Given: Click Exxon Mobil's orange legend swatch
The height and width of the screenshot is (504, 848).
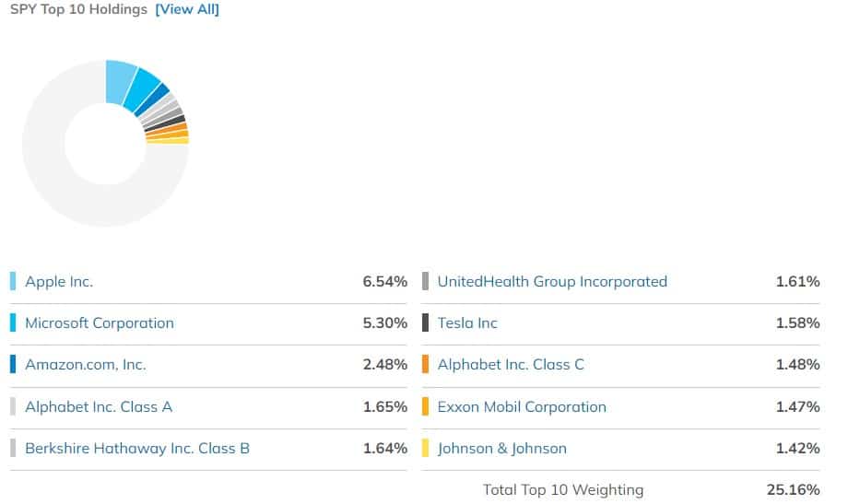Looking at the screenshot, I should (425, 406).
